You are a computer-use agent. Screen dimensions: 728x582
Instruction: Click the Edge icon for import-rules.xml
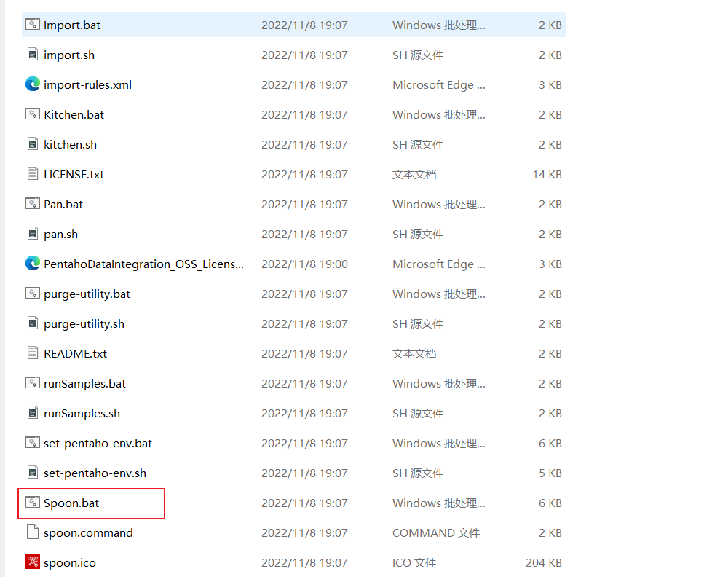(x=33, y=84)
